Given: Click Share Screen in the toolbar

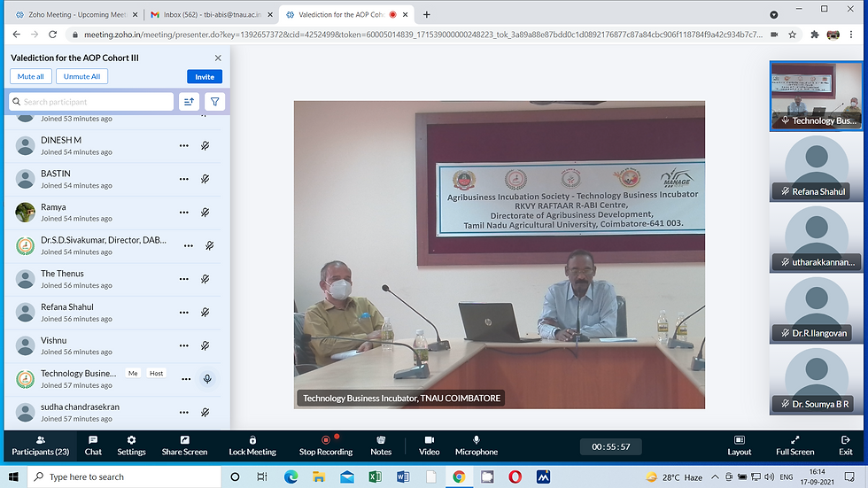Looking at the screenshot, I should (x=184, y=446).
